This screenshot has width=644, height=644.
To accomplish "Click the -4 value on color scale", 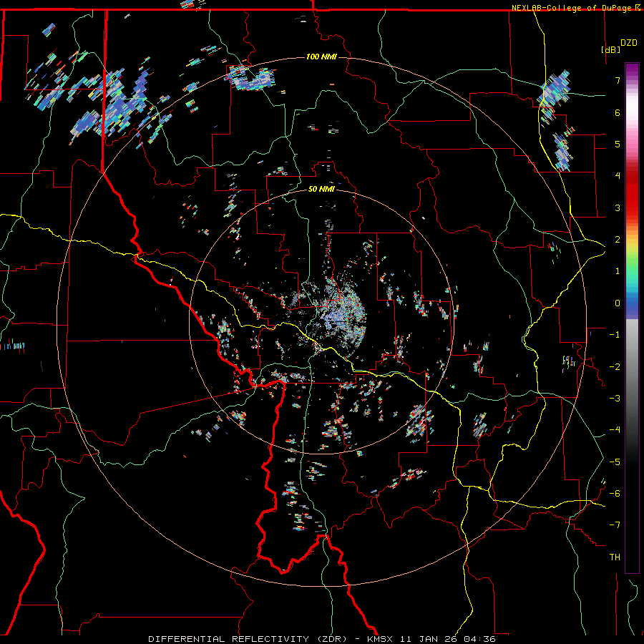I will 615,430.
